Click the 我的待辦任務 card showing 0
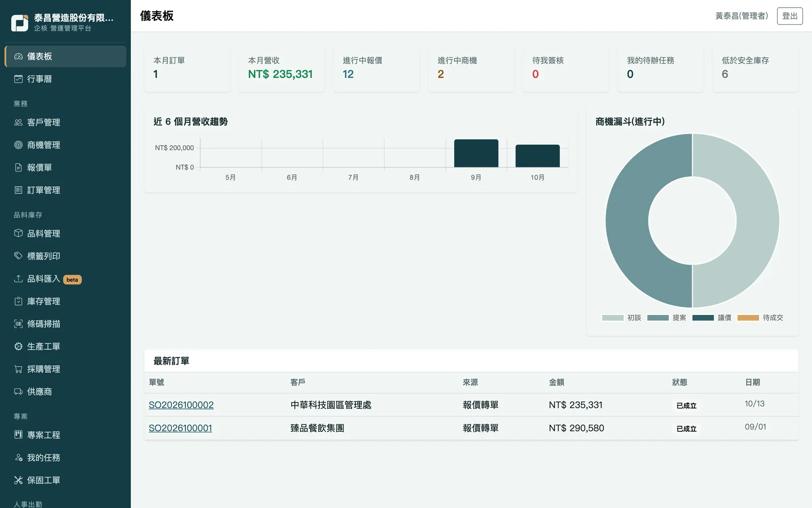This screenshot has width=812, height=508. click(661, 70)
